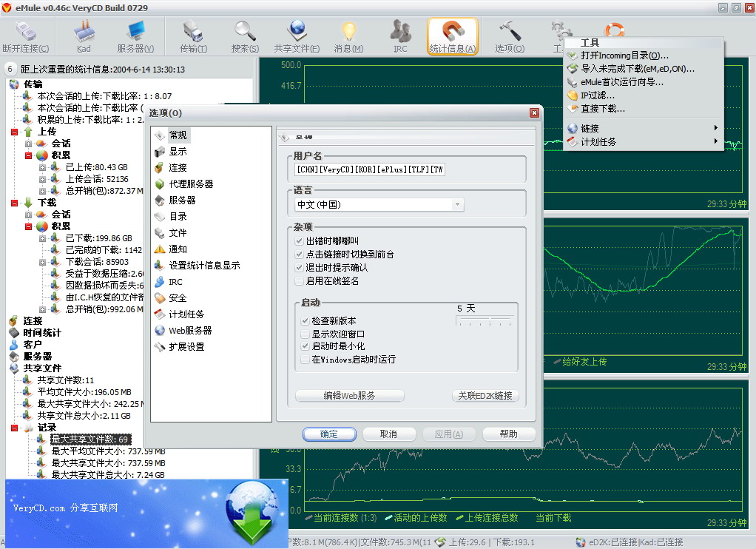Viewport: 756px width, 549px height.
Task: Expand the 已上传:80.43 GB node
Action: [42, 167]
